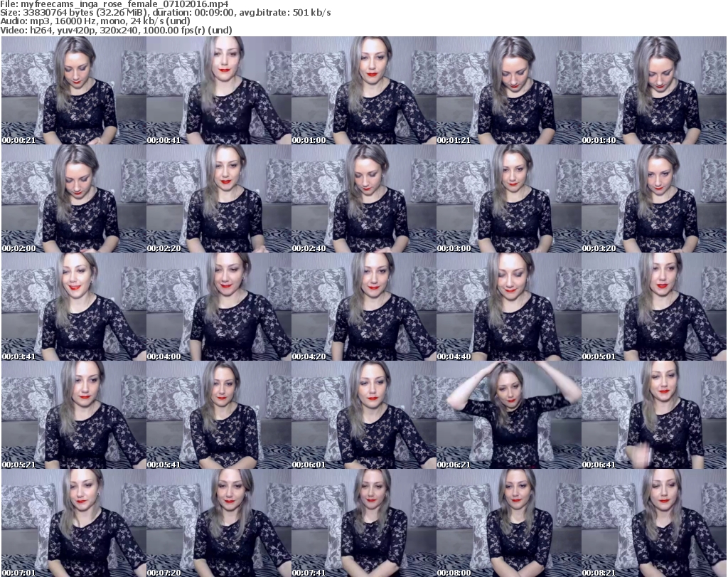Open the thumbnail stamped 00:03:41
Screen dimensions: 728x577
[x=74, y=307]
